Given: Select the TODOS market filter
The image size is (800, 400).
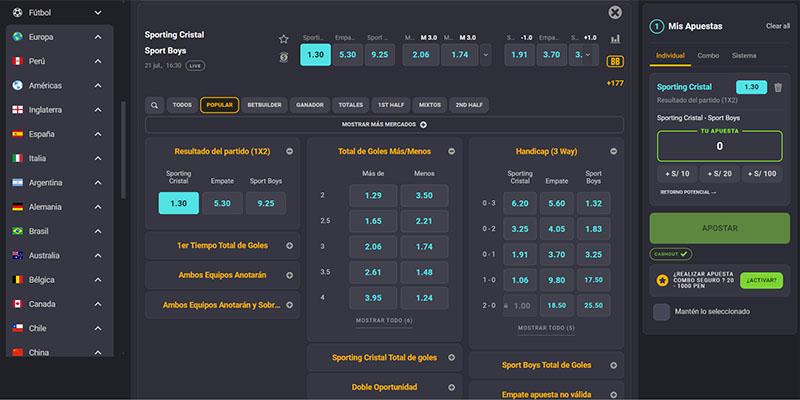Looking at the screenshot, I should [182, 105].
